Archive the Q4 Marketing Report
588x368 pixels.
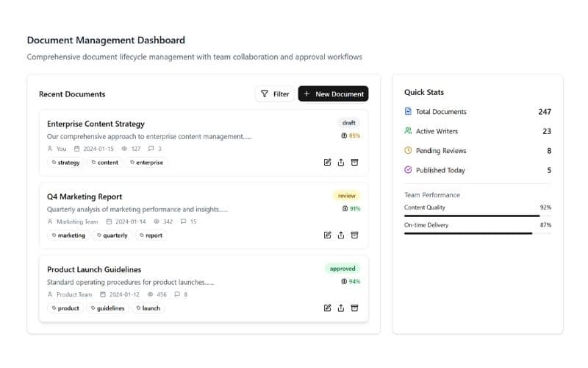354,235
